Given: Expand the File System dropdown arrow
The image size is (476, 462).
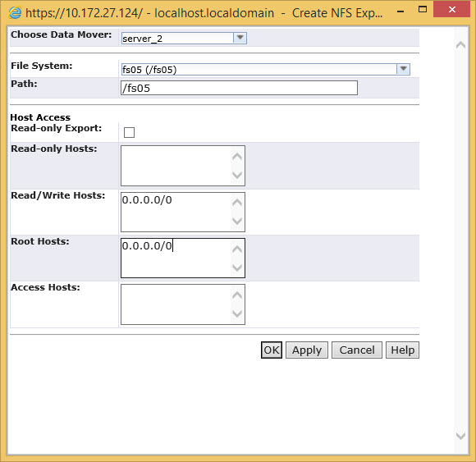Looking at the screenshot, I should point(403,69).
